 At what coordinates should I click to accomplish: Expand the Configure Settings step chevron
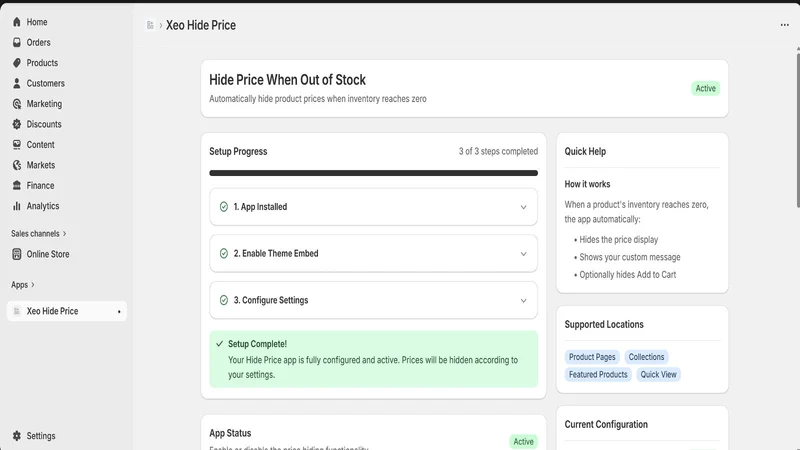(523, 301)
